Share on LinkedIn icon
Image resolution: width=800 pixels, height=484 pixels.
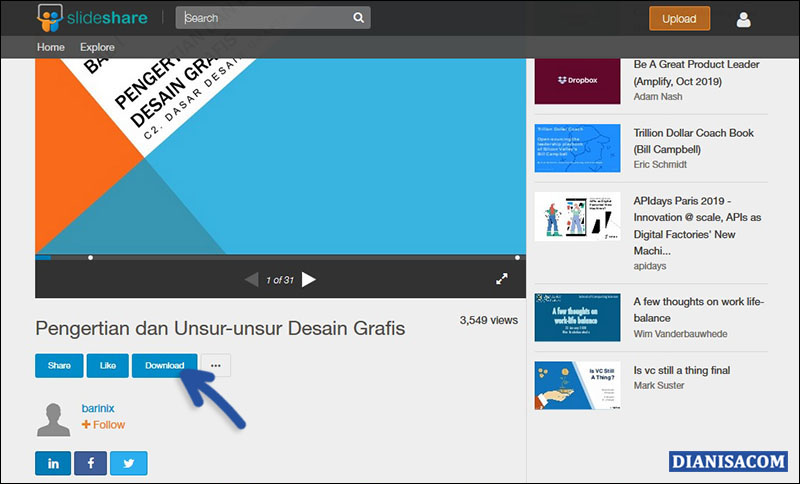point(53,463)
